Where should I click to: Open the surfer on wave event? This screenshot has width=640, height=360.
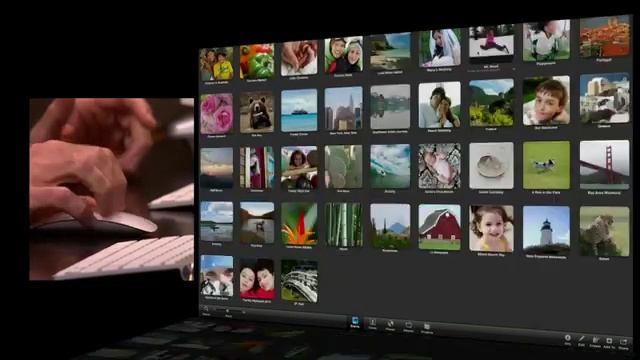pyautogui.click(x=390, y=166)
